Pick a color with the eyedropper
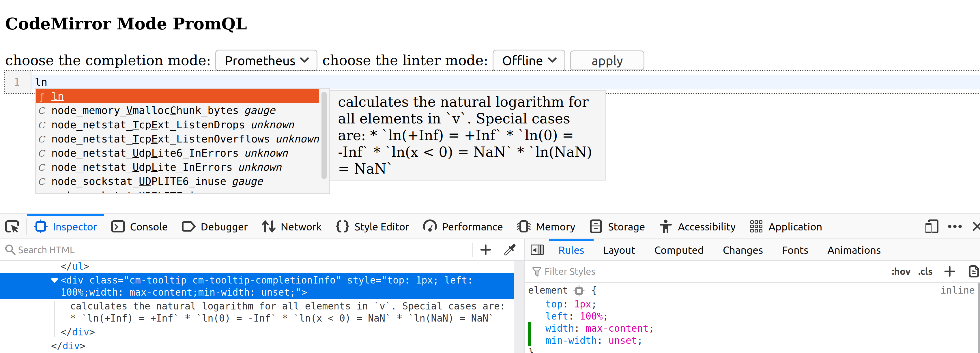 [510, 249]
